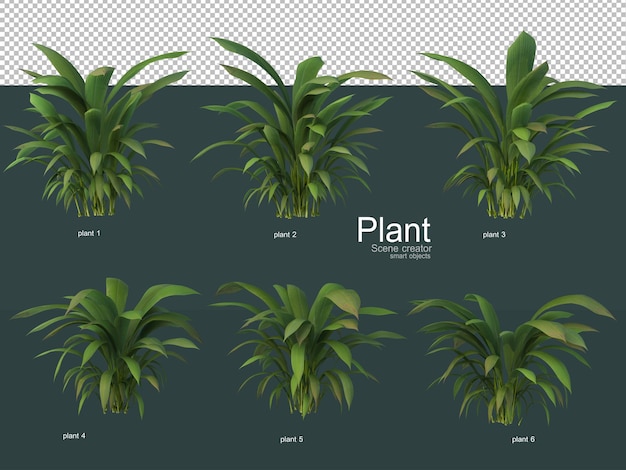Image resolution: width=626 pixels, height=470 pixels.
Task: Click the 'plant 5' label
Action: (291, 439)
